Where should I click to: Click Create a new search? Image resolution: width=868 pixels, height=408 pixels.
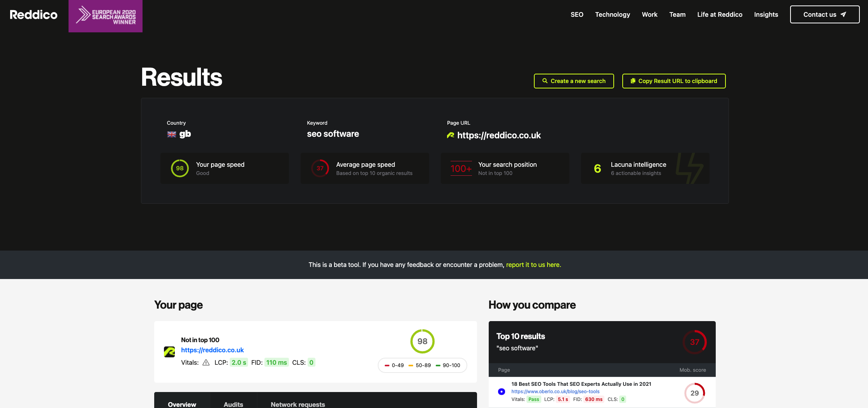(574, 81)
